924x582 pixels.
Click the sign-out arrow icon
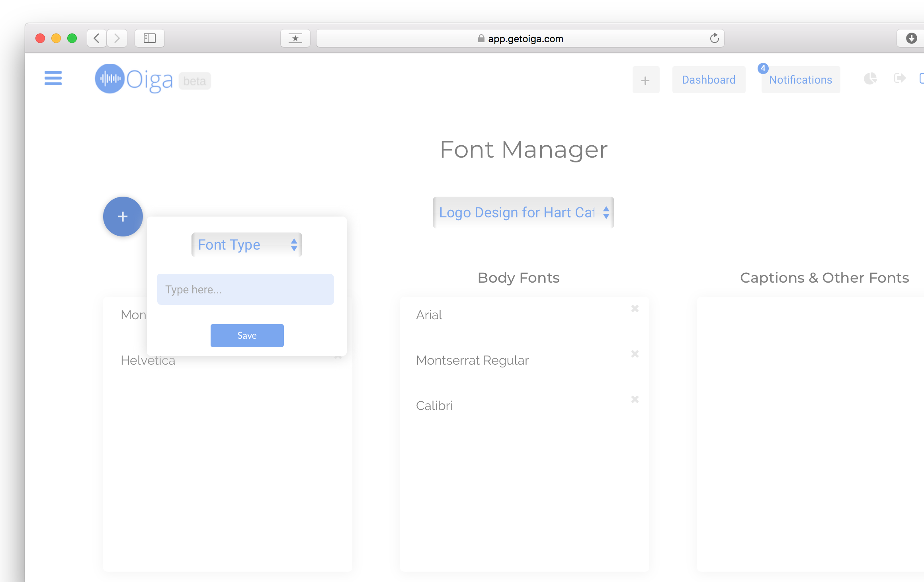click(x=899, y=78)
